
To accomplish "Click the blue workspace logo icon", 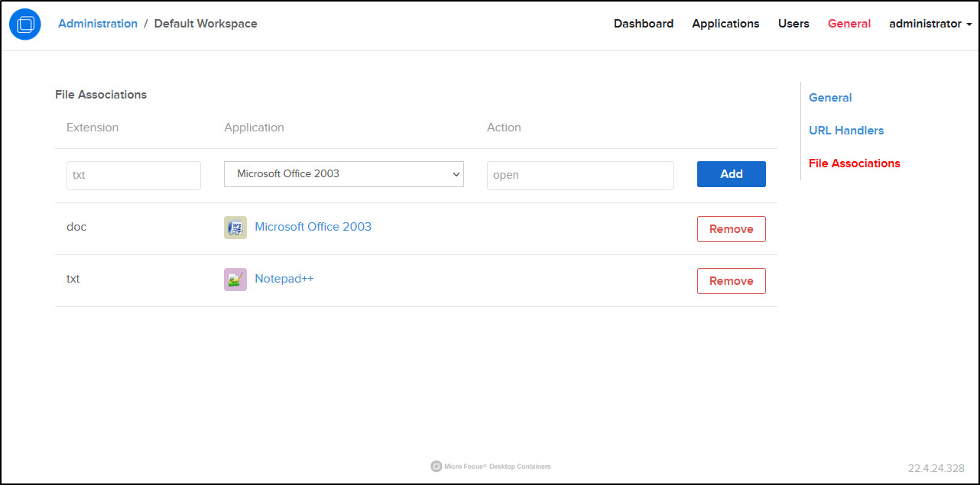I will (x=25, y=24).
